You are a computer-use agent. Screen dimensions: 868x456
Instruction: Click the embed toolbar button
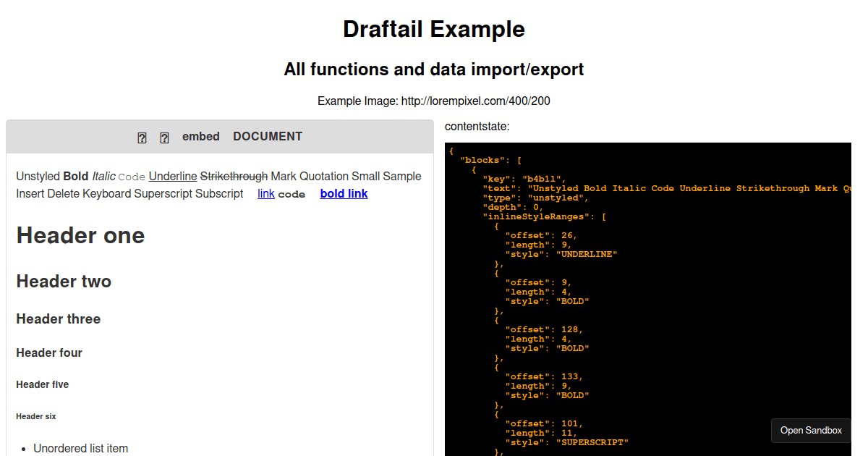pyautogui.click(x=200, y=136)
